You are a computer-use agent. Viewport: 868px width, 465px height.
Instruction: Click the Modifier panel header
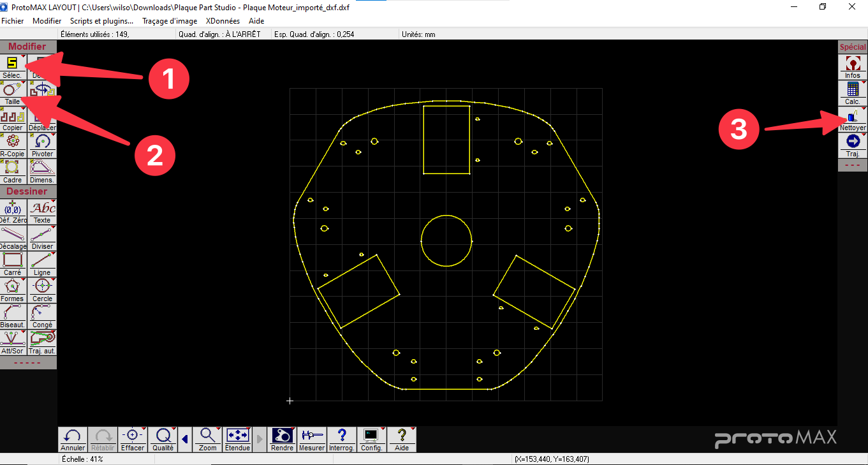point(28,47)
